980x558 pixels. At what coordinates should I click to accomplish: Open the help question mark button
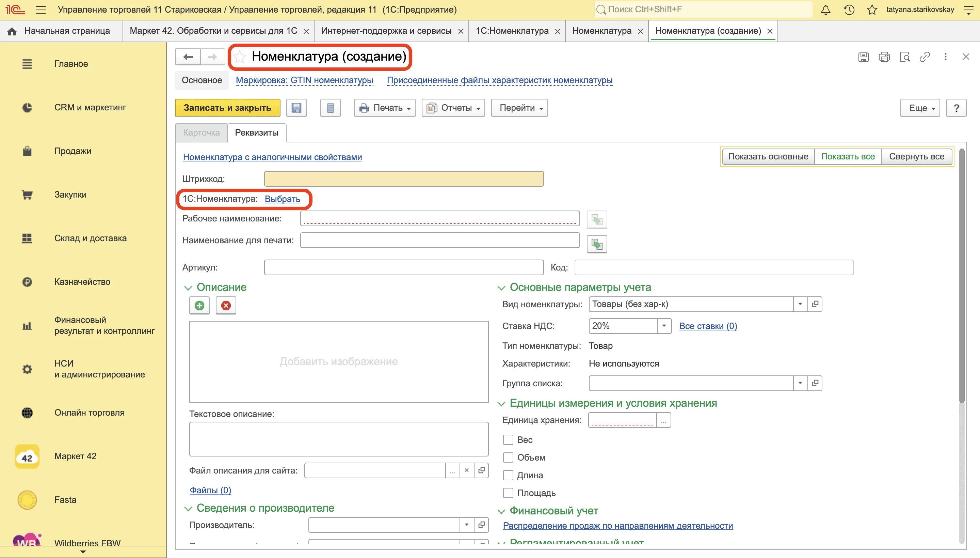(956, 108)
